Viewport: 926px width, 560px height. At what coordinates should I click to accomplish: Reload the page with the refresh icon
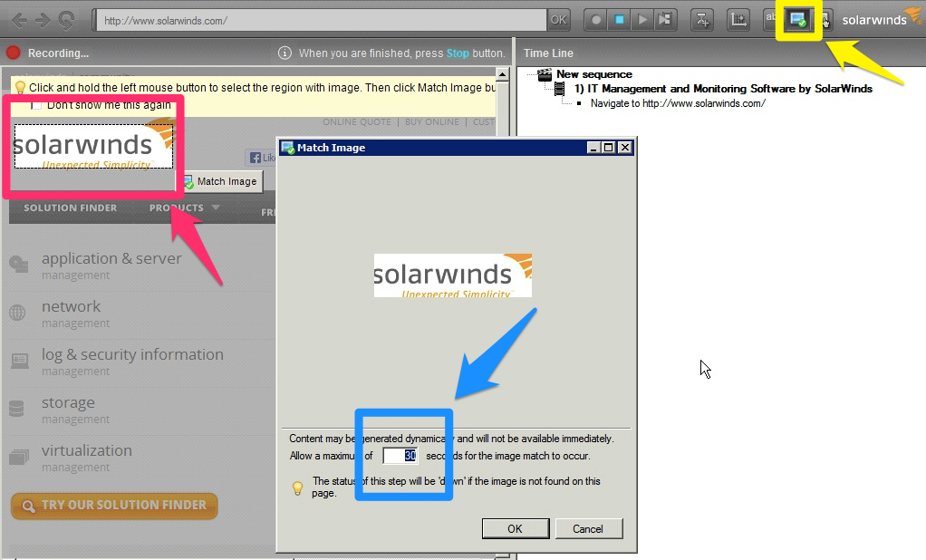(66, 21)
